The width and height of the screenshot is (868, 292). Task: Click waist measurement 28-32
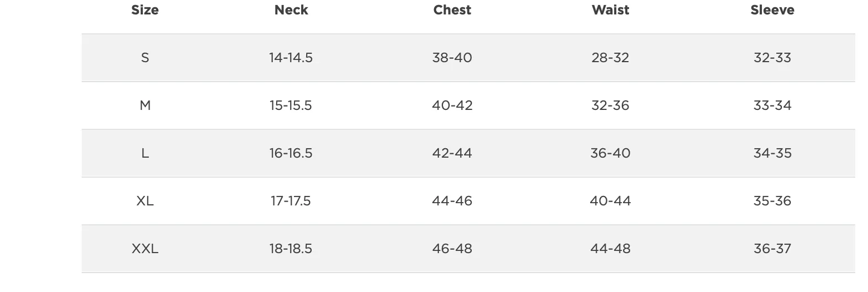pos(611,58)
